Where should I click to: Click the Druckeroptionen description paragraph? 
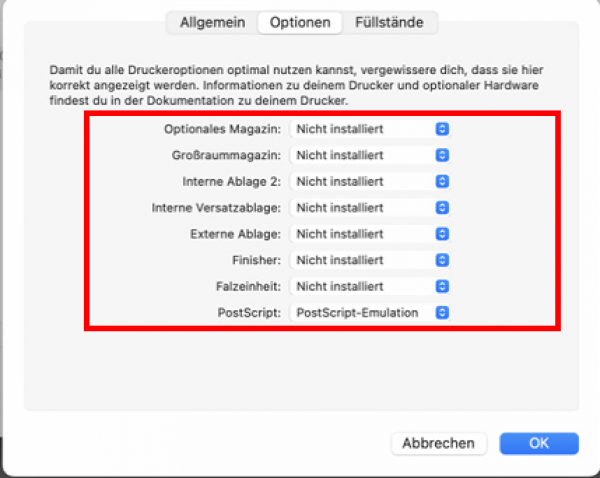coord(299,87)
